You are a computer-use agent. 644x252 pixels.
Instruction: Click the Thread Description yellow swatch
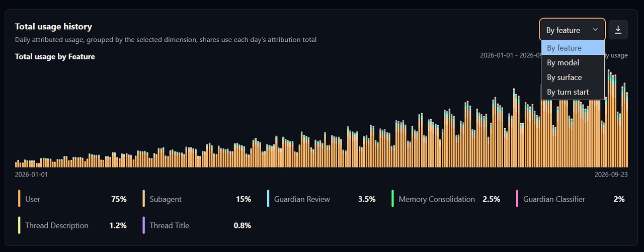(x=19, y=225)
